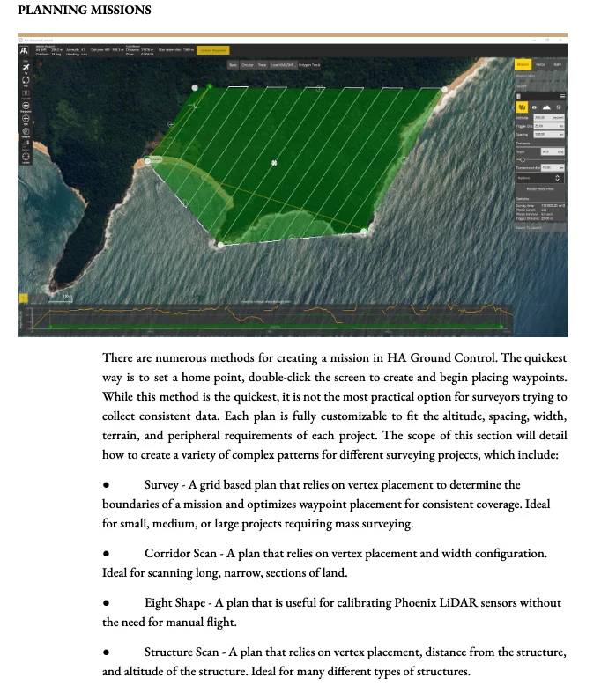
Task: Click the Circular polygon button
Action: (248, 65)
